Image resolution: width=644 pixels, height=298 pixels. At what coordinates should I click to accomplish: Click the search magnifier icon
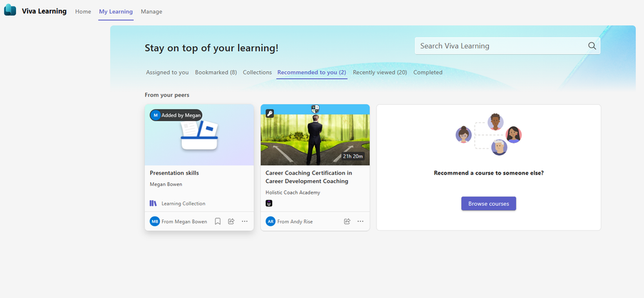coord(592,46)
